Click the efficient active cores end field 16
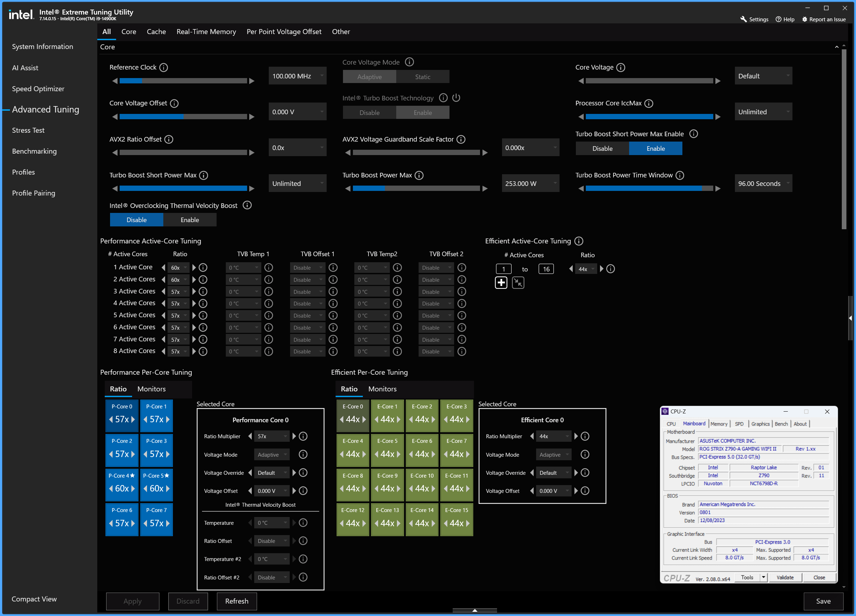Screen dimensions: 856x616 (546, 269)
